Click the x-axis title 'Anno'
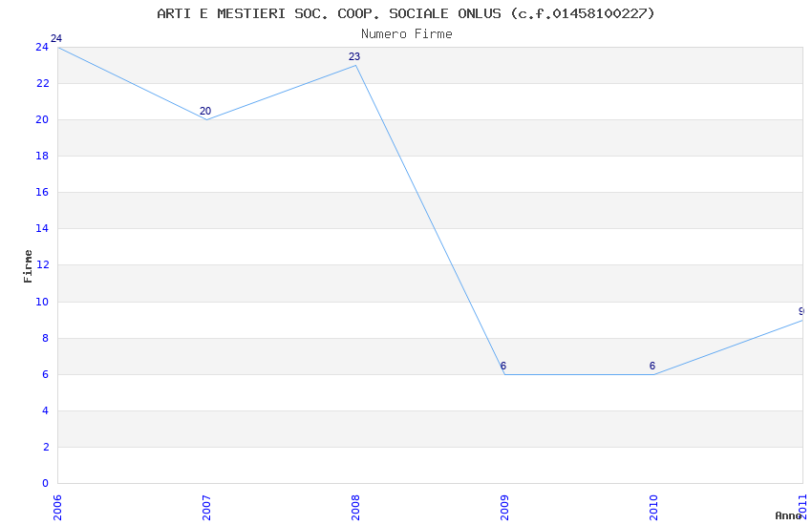812x525 pixels. pos(788,515)
